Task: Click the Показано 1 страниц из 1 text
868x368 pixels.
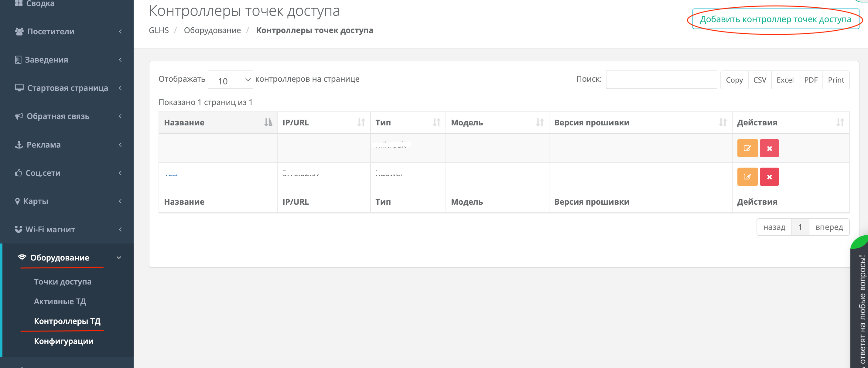Action: pyautogui.click(x=206, y=102)
